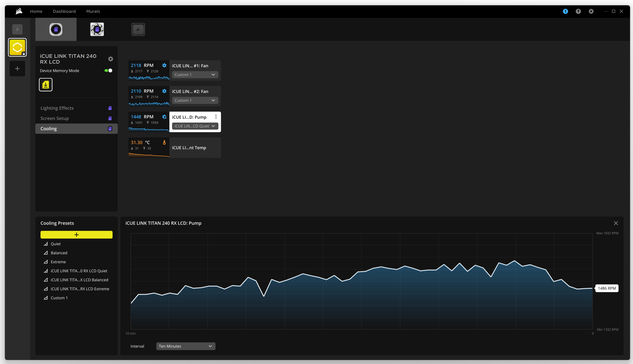Select the TITAN pump cap device thumbnail
Image resolution: width=633 pixels, height=364 pixels.
coord(56,29)
